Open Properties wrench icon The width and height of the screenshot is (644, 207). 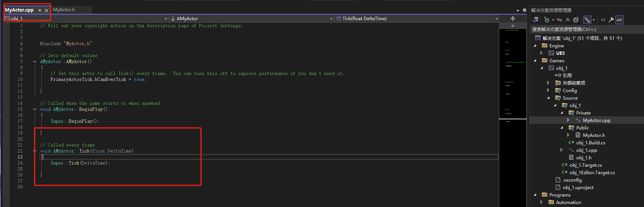click(611, 20)
